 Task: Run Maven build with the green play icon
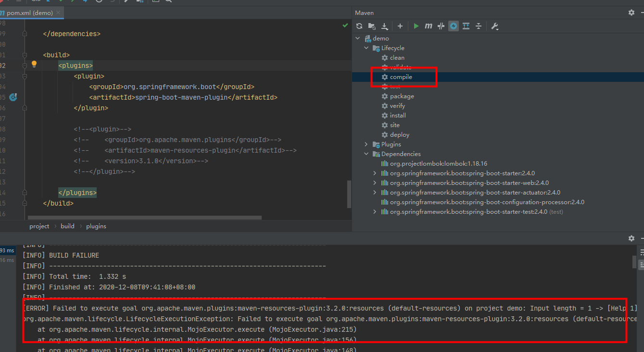point(416,26)
